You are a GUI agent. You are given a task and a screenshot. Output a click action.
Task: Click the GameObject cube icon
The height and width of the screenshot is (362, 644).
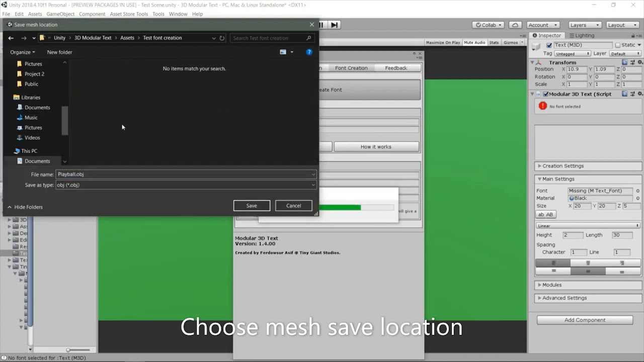click(x=537, y=46)
